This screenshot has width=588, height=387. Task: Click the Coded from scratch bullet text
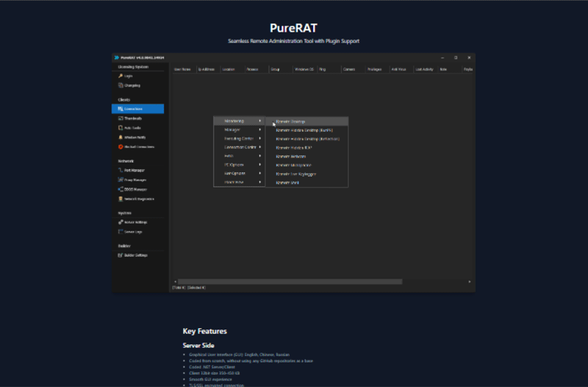point(251,361)
